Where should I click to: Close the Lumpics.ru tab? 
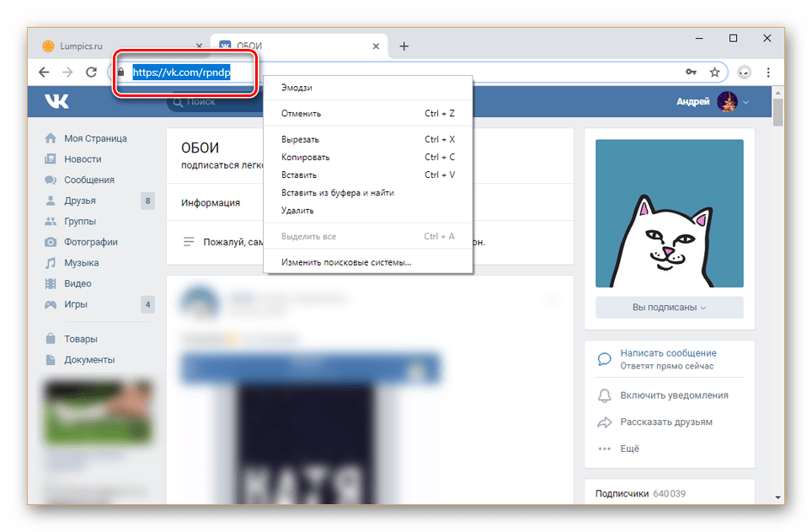199,46
